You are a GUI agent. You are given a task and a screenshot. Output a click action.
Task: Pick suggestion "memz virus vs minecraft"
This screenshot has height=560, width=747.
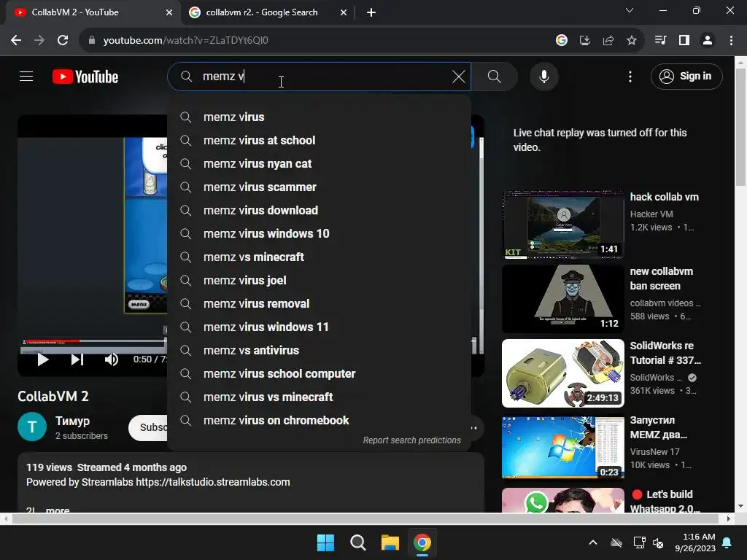pyautogui.click(x=319, y=397)
